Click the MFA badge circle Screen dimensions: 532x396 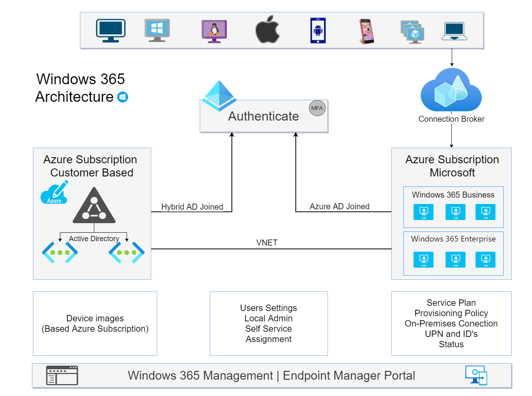point(317,108)
